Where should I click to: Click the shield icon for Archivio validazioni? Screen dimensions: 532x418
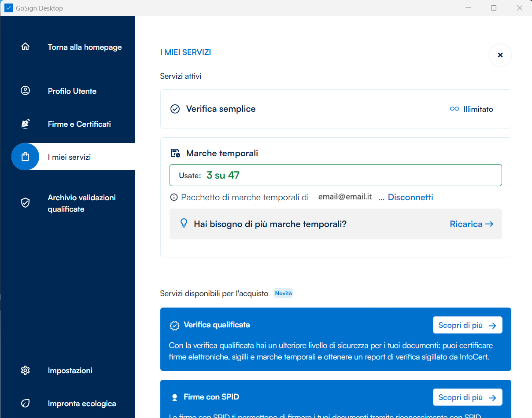[x=25, y=203]
